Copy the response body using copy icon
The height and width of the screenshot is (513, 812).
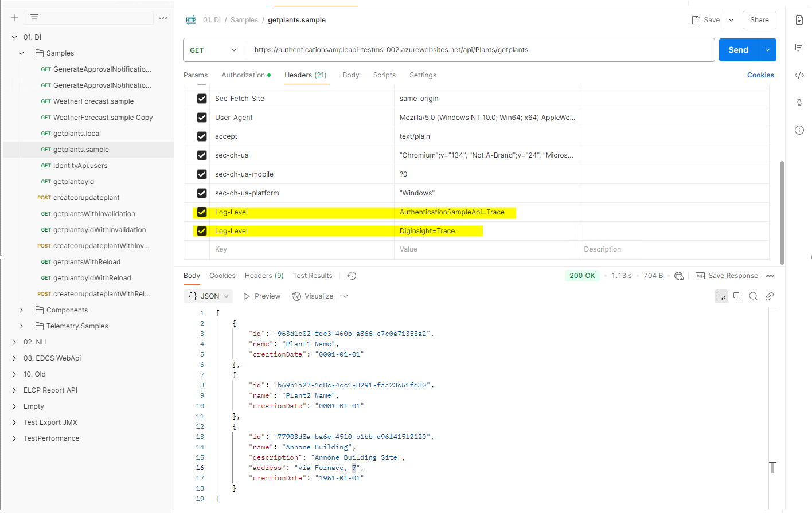click(737, 296)
